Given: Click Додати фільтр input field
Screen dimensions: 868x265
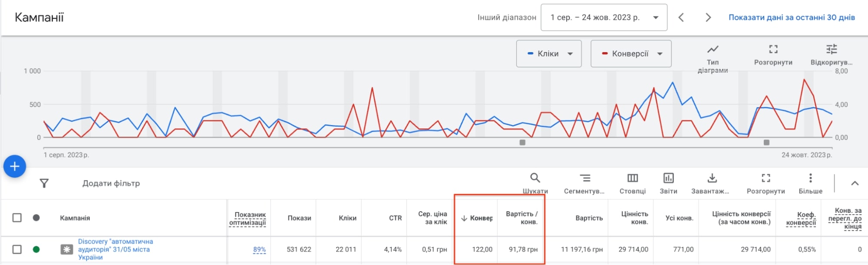Looking at the screenshot, I should 111,183.
